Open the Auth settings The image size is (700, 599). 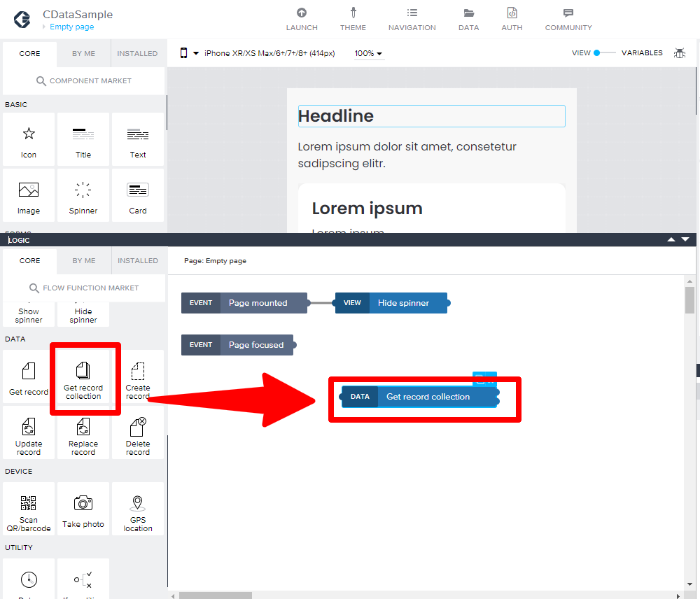click(512, 20)
